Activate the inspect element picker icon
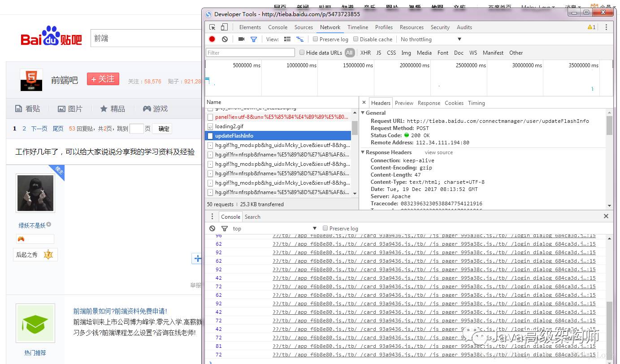The width and height of the screenshot is (620, 364). (x=212, y=27)
